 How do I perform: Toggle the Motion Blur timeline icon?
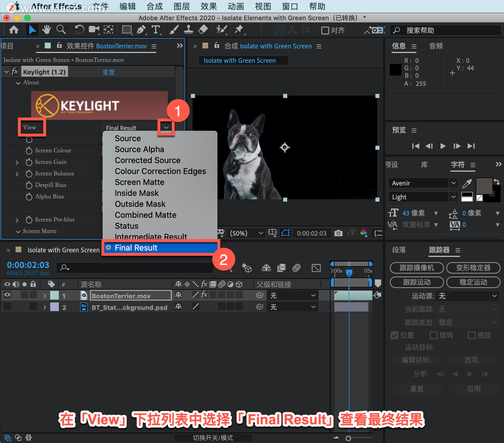pyautogui.click(x=296, y=268)
